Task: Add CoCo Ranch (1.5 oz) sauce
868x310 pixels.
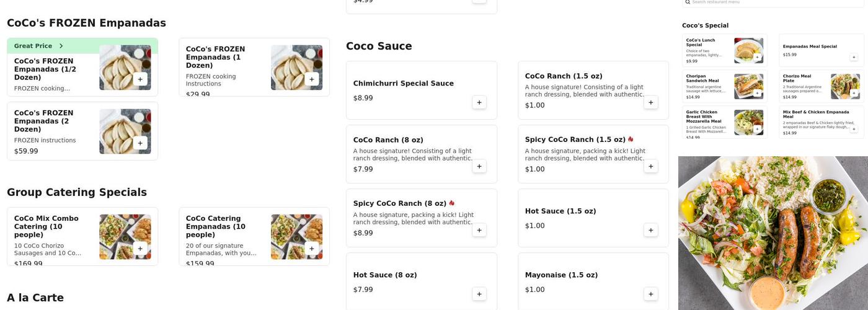Action: click(650, 102)
